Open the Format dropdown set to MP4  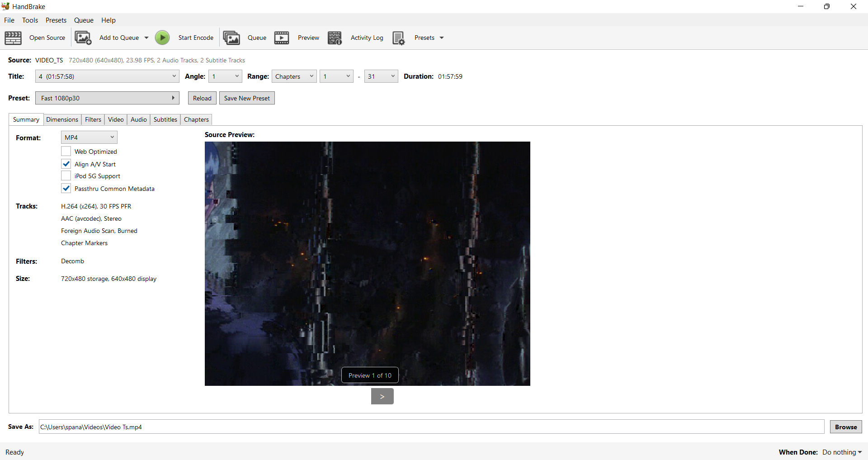pos(89,138)
